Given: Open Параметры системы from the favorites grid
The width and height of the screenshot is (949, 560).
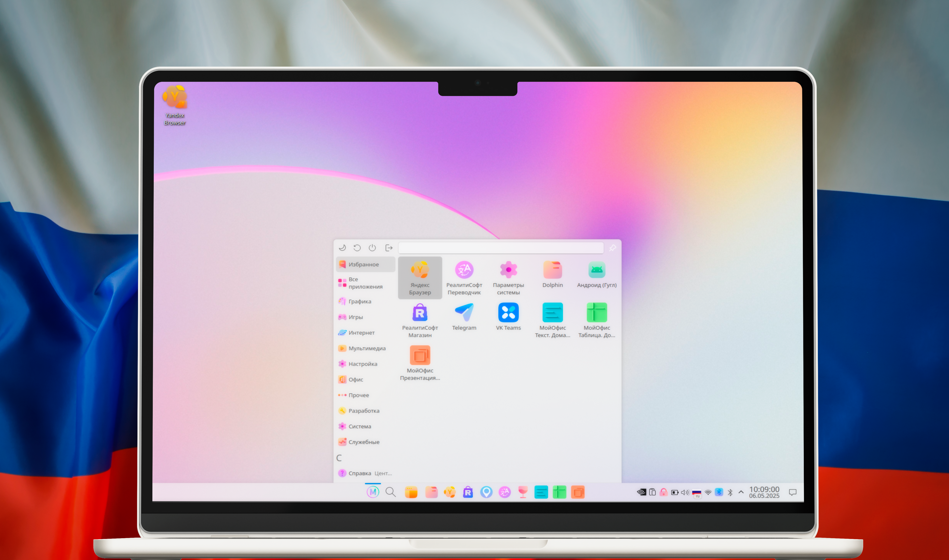Looking at the screenshot, I should [508, 278].
